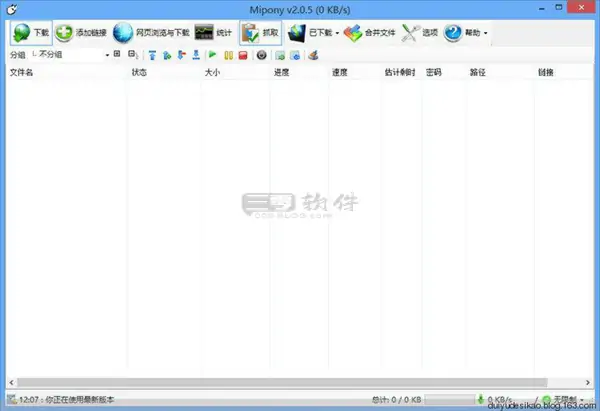Move selected download to top

[x=152, y=55]
